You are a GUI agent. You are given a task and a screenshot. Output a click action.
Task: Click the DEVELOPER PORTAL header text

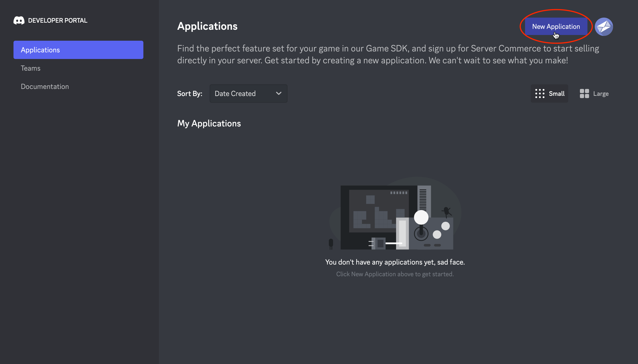pyautogui.click(x=57, y=20)
